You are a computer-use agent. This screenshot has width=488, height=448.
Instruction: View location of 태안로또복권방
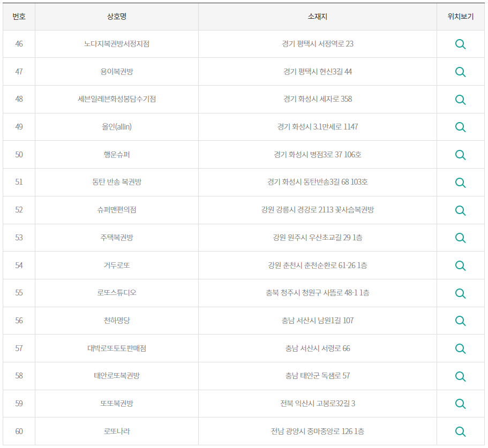click(x=460, y=376)
